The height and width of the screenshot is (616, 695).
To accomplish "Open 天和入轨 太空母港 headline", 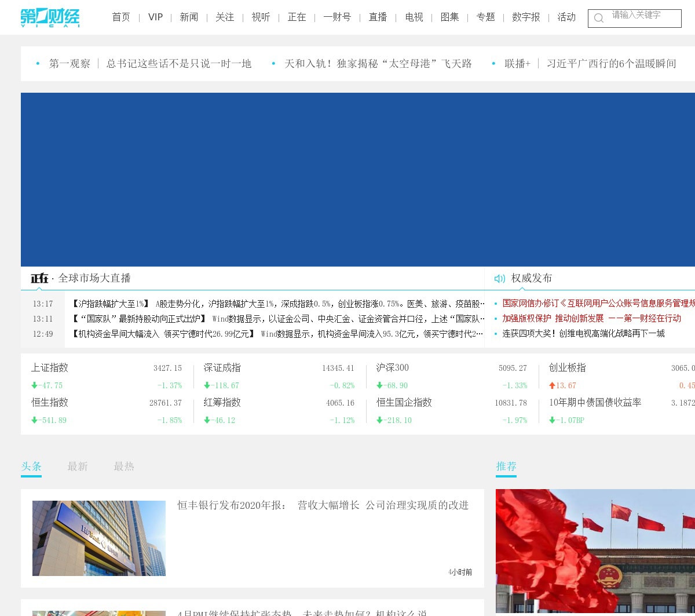I will 378,64.
